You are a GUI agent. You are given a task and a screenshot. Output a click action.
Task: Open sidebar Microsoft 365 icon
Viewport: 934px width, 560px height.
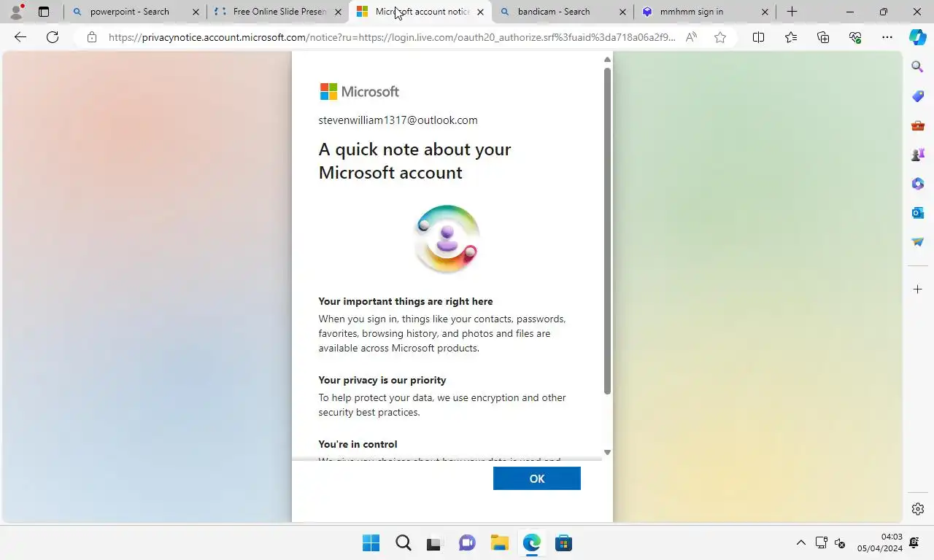click(918, 184)
